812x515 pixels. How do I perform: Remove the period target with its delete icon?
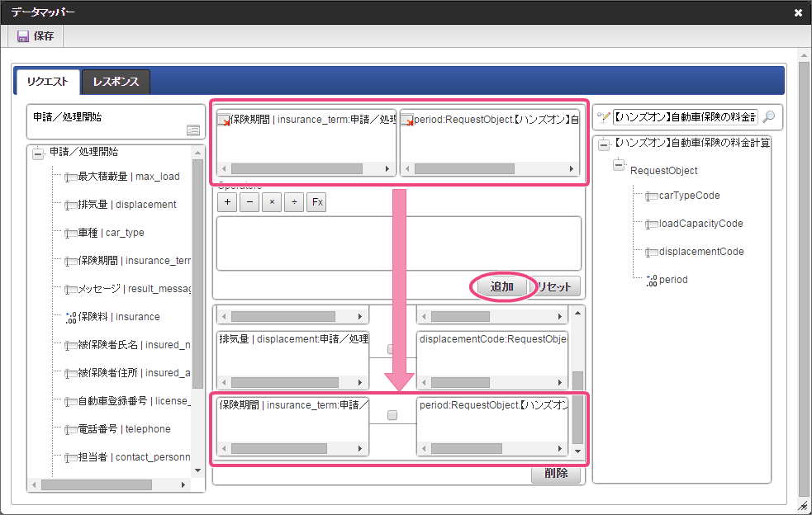click(407, 120)
